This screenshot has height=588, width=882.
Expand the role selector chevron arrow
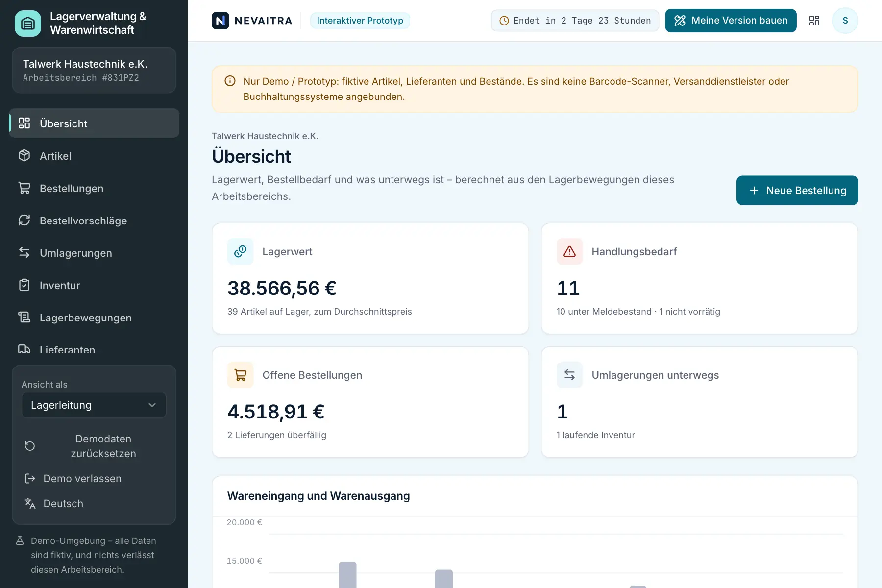152,405
